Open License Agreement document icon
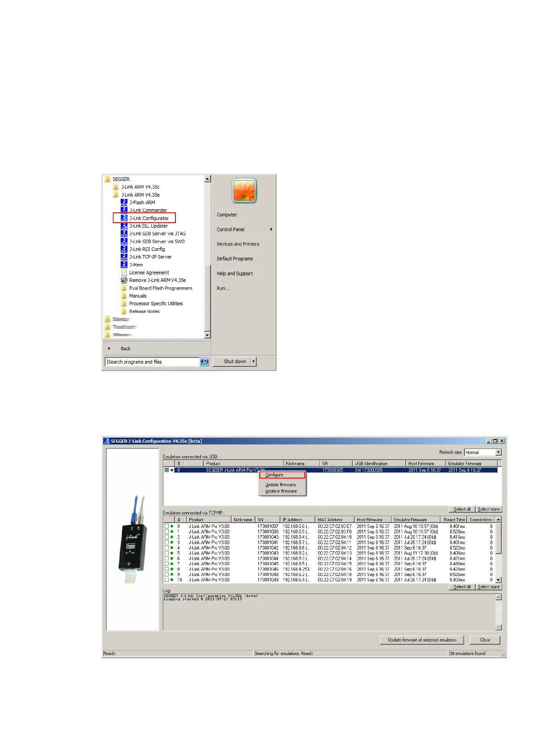 click(124, 273)
